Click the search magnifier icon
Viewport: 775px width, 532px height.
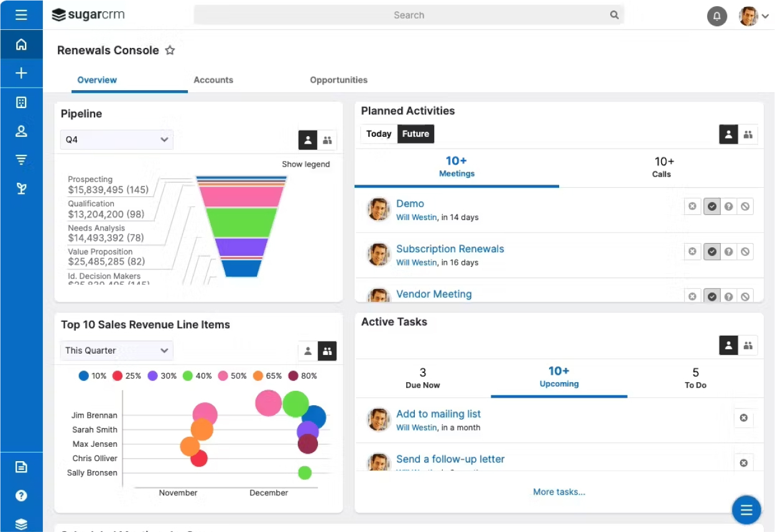pos(615,15)
